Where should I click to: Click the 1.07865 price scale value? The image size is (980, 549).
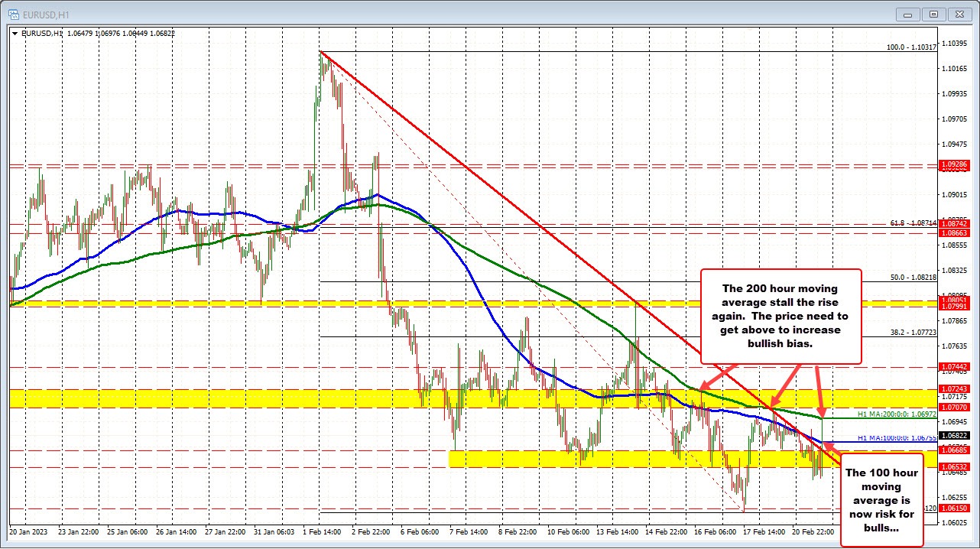coord(956,321)
